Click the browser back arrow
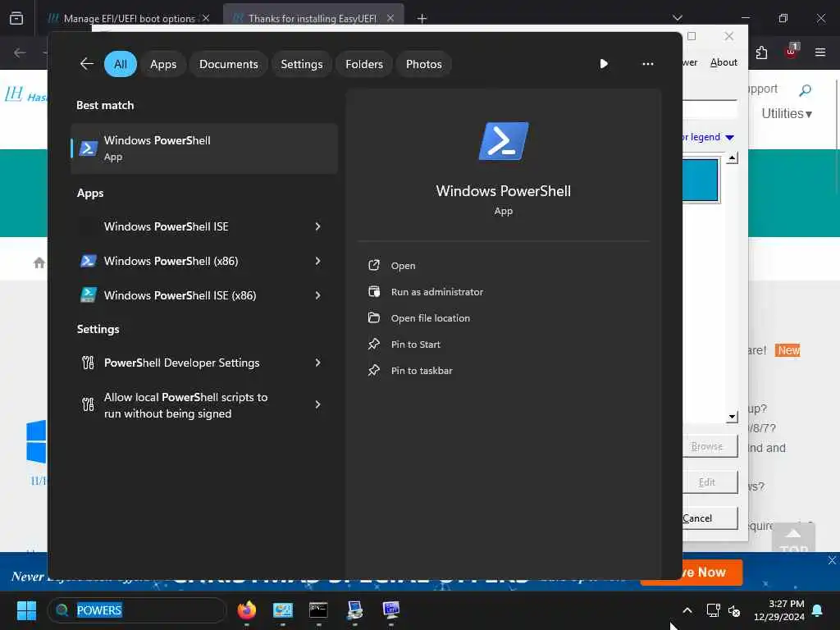 coord(21,52)
